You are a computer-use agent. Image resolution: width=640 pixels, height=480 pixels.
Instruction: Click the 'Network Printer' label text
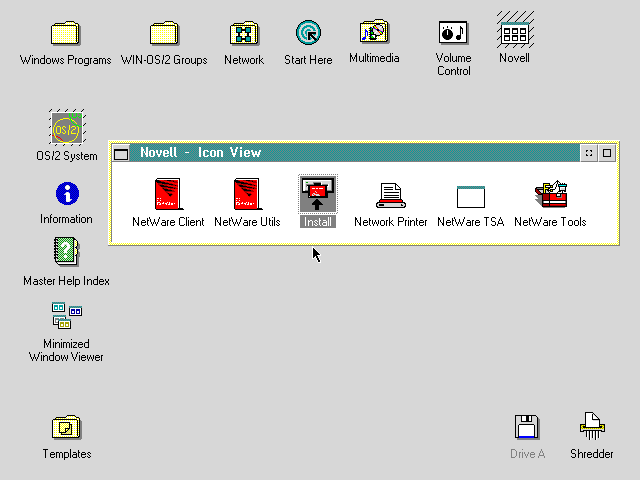pyautogui.click(x=391, y=222)
